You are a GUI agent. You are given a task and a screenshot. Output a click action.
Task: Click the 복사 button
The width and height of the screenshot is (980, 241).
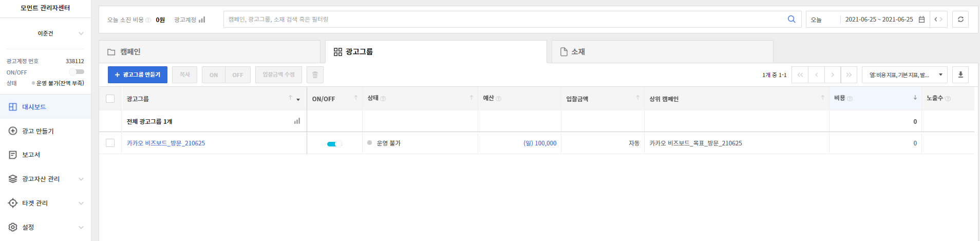184,75
